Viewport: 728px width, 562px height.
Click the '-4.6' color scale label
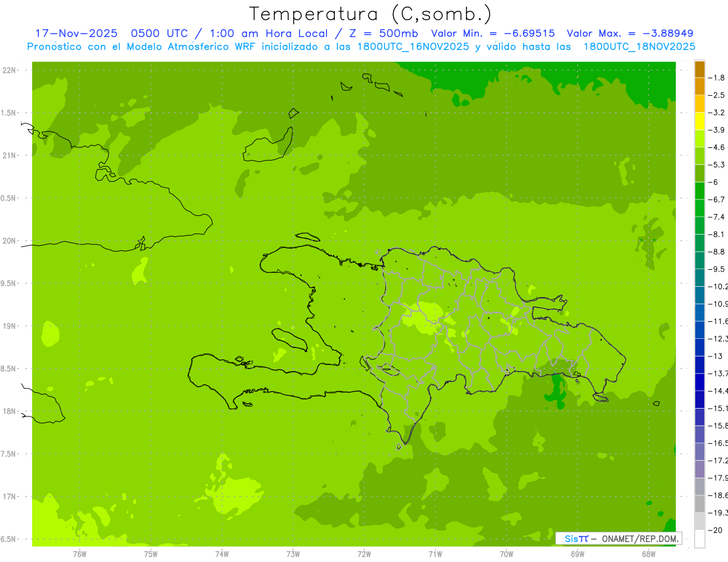pos(718,147)
